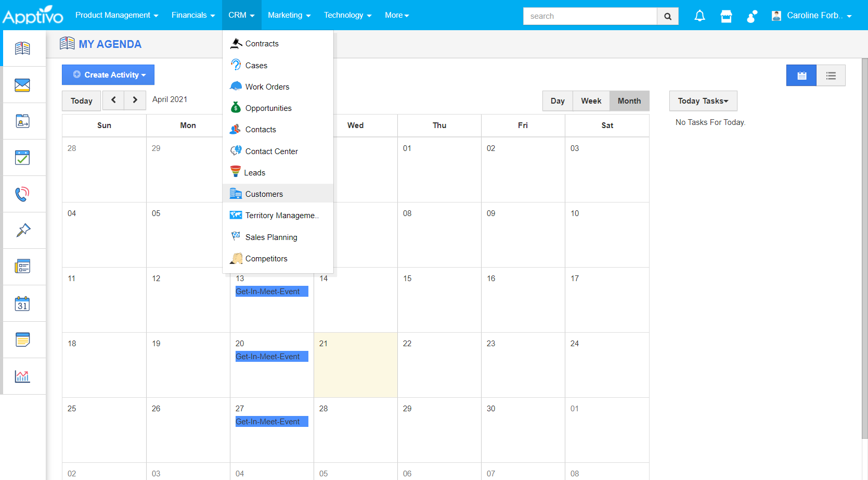868x480 pixels.
Task: Open the call logs phone icon
Action: point(22,194)
